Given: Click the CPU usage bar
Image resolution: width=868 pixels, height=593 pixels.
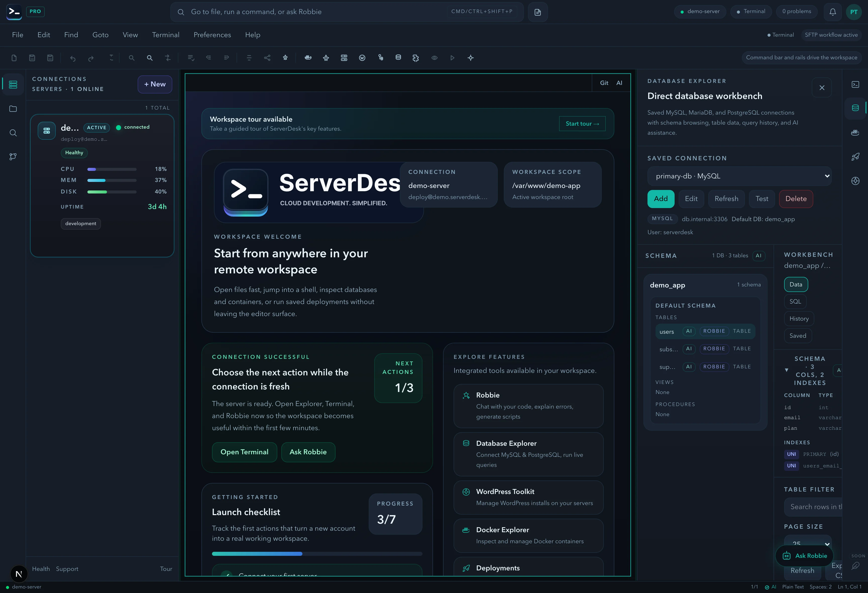Looking at the screenshot, I should [x=112, y=169].
